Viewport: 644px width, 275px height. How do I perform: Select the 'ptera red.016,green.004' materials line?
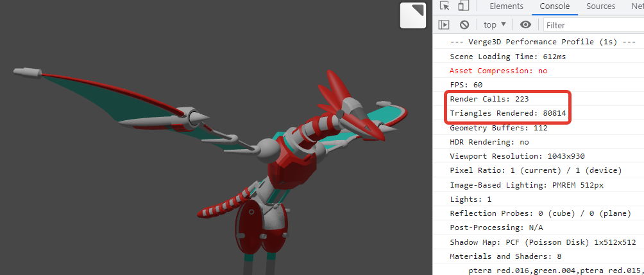point(556,270)
